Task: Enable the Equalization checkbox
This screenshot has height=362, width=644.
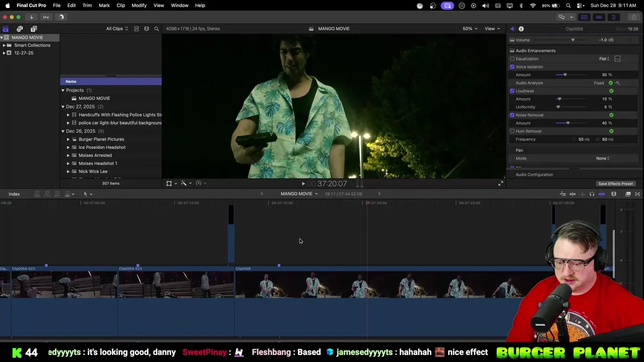Action: click(512, 59)
